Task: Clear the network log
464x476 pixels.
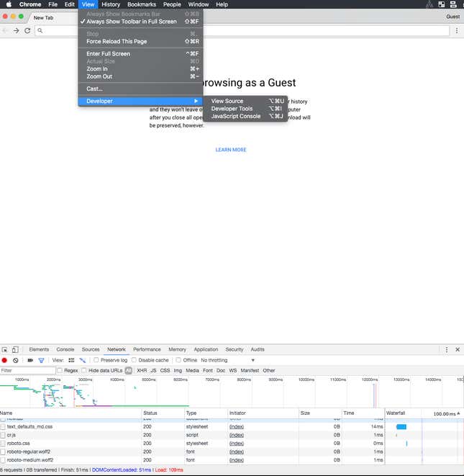Action: coord(16,360)
